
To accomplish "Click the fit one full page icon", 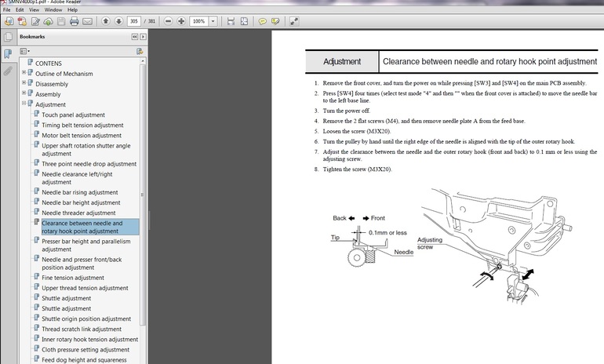I will pos(244,21).
